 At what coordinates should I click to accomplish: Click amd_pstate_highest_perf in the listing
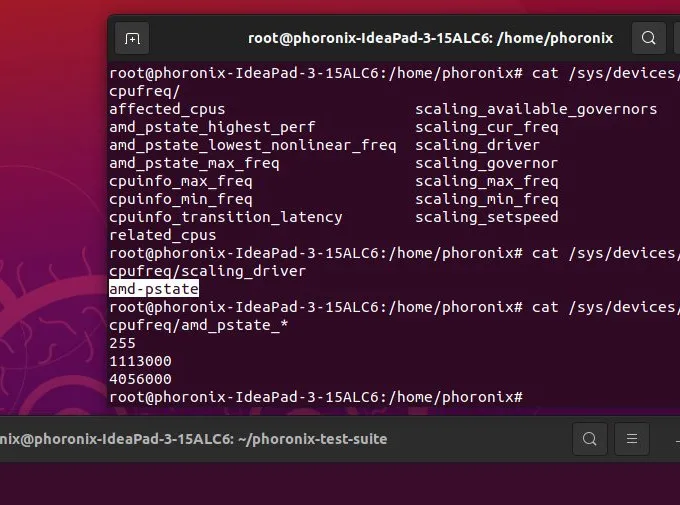coord(212,128)
